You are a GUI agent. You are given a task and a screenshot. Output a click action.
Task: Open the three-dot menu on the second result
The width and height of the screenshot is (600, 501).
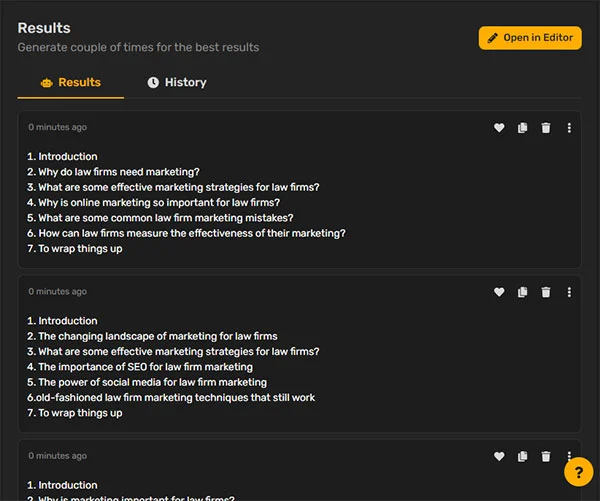[569, 292]
